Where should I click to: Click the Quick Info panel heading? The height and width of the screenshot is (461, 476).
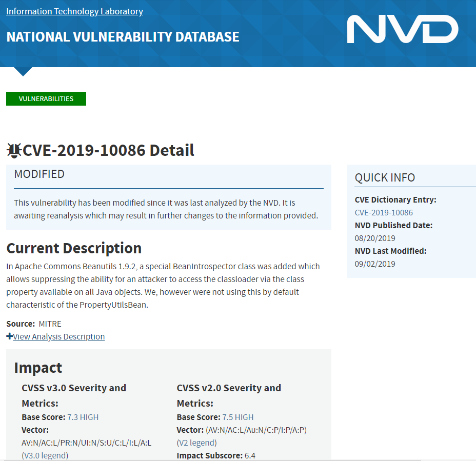point(385,177)
